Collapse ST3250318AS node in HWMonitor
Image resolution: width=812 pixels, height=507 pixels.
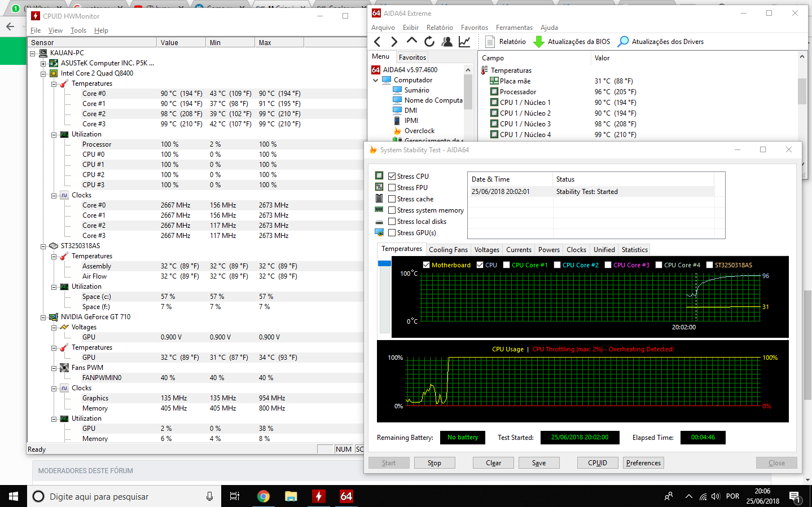(x=43, y=246)
